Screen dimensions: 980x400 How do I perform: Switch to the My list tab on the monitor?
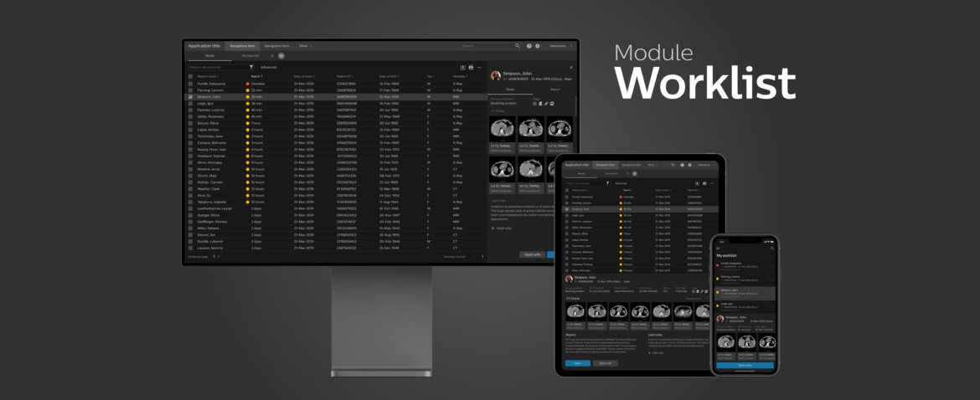click(210, 55)
